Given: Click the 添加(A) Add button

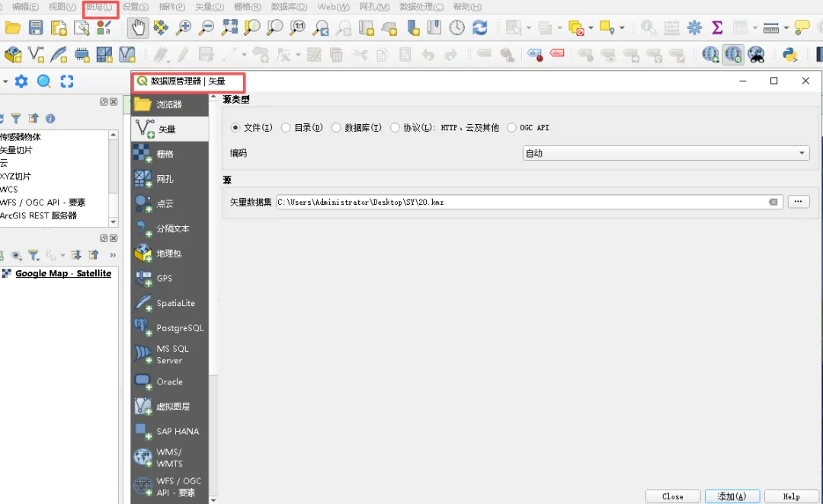Looking at the screenshot, I should [x=732, y=496].
